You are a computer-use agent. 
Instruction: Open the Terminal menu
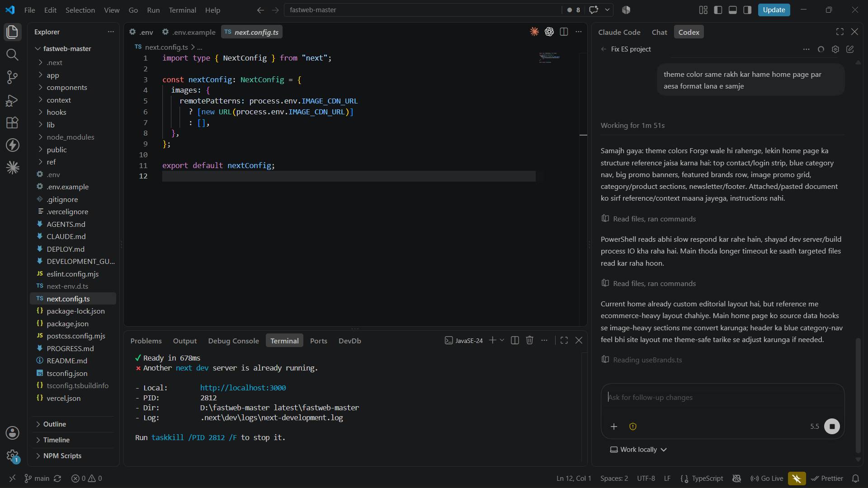pos(182,10)
